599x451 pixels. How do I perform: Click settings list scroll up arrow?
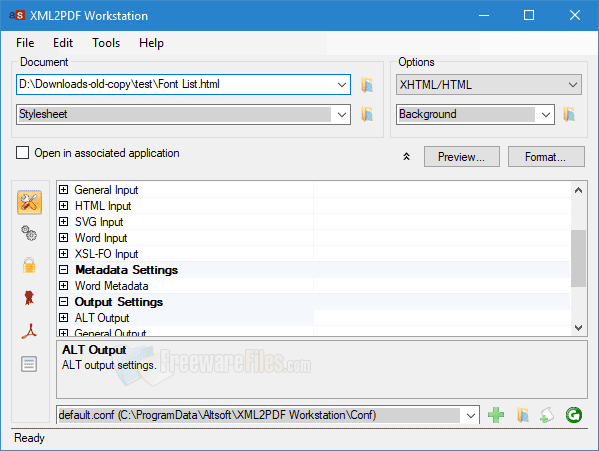pos(578,190)
